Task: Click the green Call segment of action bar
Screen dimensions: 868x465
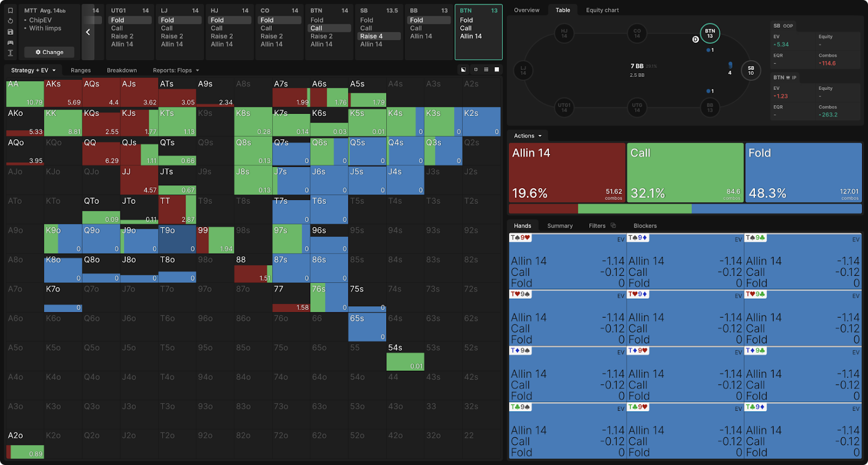Action: 635,209
